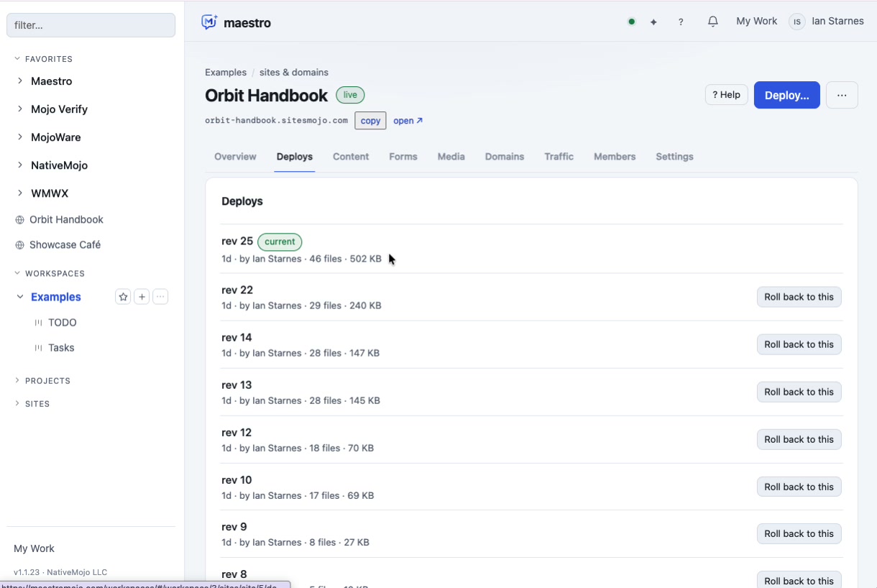
Task: Expand the WMWX favorite
Action: tap(20, 193)
